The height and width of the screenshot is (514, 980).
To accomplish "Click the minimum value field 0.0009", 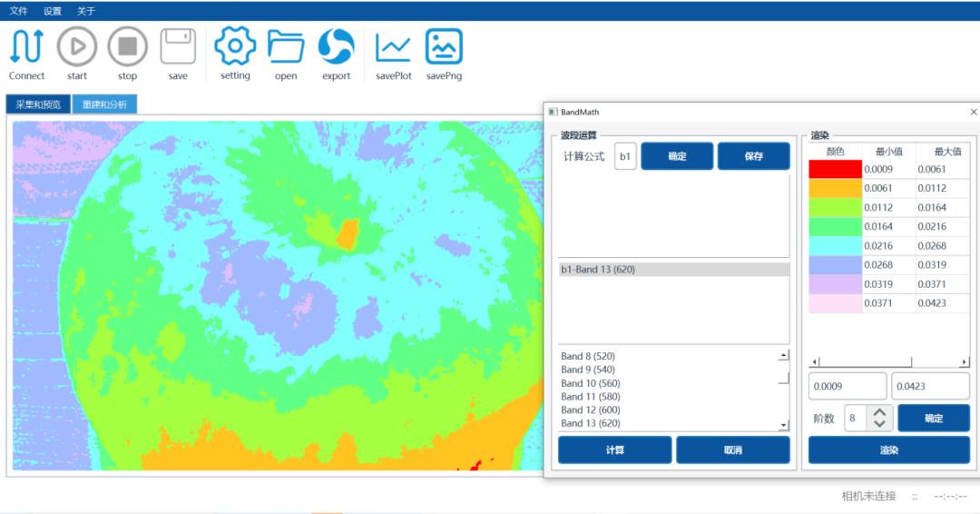I will [x=848, y=387].
